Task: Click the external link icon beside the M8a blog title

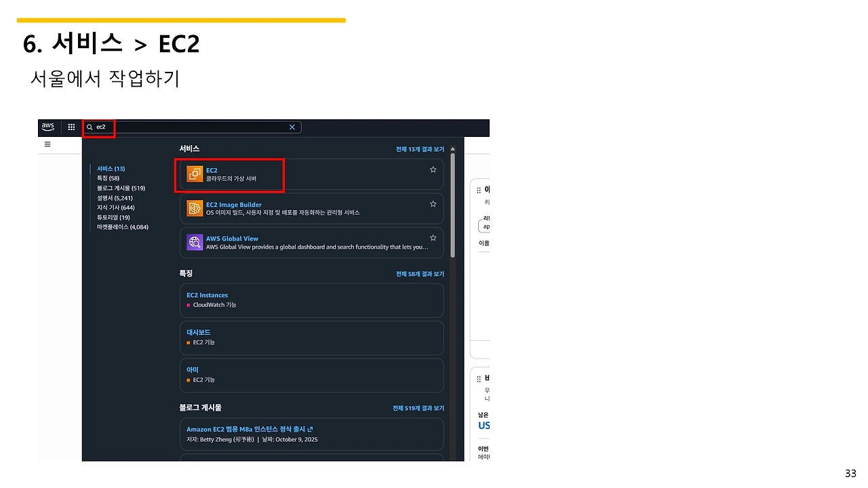Action: click(x=311, y=429)
